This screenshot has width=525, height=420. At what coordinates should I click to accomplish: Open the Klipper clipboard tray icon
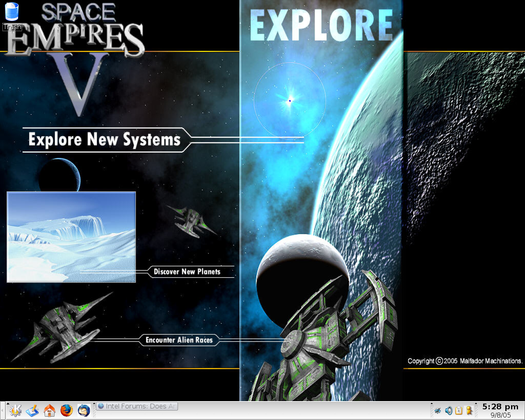point(459,411)
